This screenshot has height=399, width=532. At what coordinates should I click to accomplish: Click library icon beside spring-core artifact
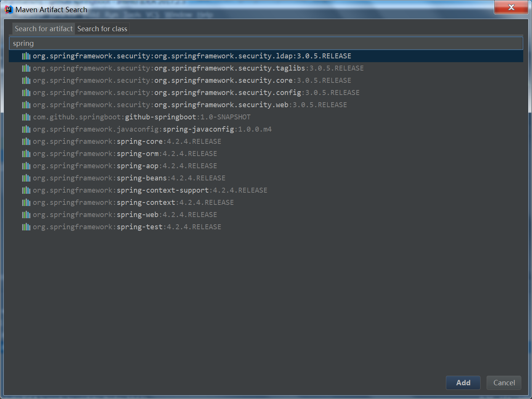click(x=26, y=142)
